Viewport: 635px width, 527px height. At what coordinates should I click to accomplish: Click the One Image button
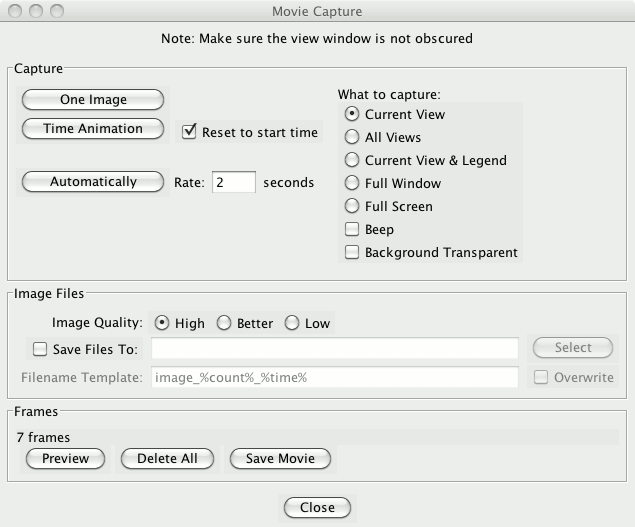(x=93, y=99)
